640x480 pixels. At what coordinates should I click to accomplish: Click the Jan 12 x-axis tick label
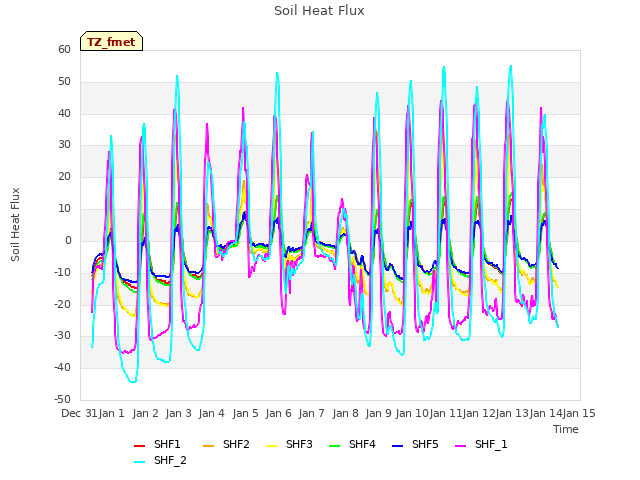coord(479,413)
